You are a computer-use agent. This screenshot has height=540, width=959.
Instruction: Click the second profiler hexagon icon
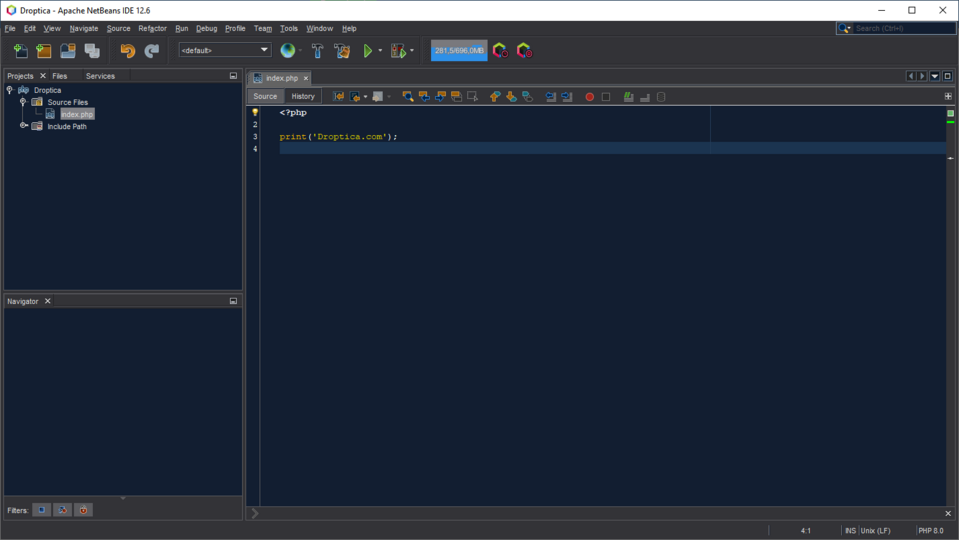tap(524, 51)
